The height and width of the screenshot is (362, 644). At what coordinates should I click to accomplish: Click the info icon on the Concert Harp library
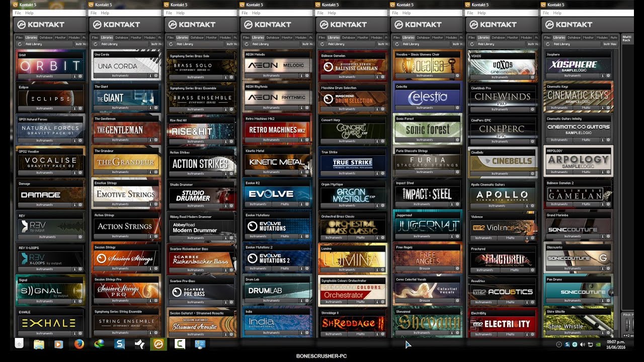pos(377,141)
